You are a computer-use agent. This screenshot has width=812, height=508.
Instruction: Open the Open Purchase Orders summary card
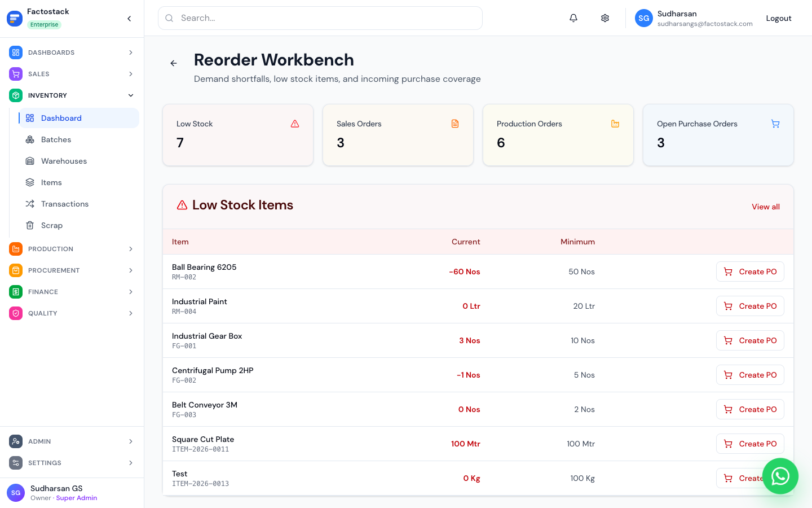point(718,135)
